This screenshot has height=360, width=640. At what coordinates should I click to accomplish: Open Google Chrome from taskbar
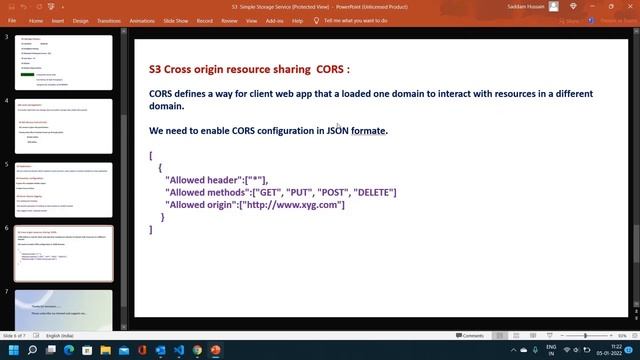(x=197, y=350)
